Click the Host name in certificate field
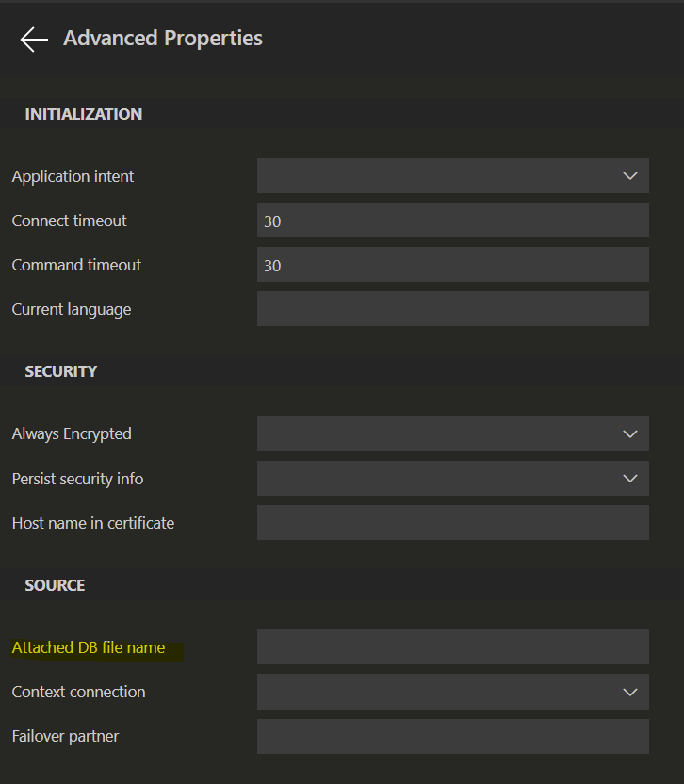 pos(452,522)
